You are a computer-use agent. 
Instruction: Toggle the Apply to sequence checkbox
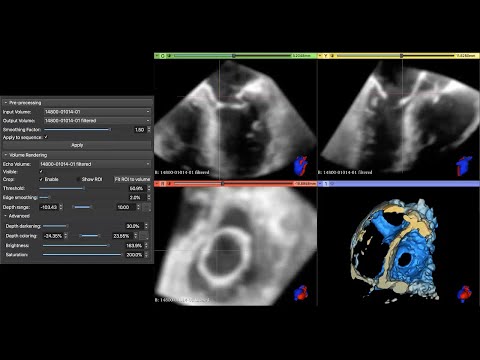coord(46,137)
